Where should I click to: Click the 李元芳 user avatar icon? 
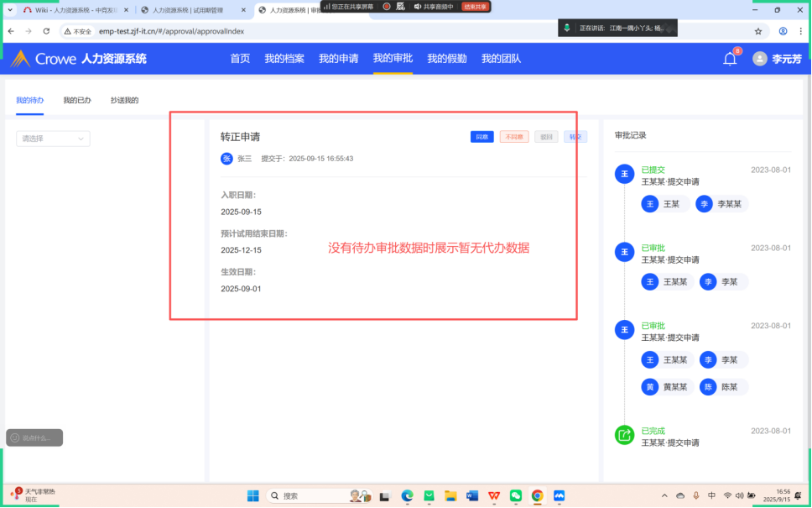[x=759, y=59]
